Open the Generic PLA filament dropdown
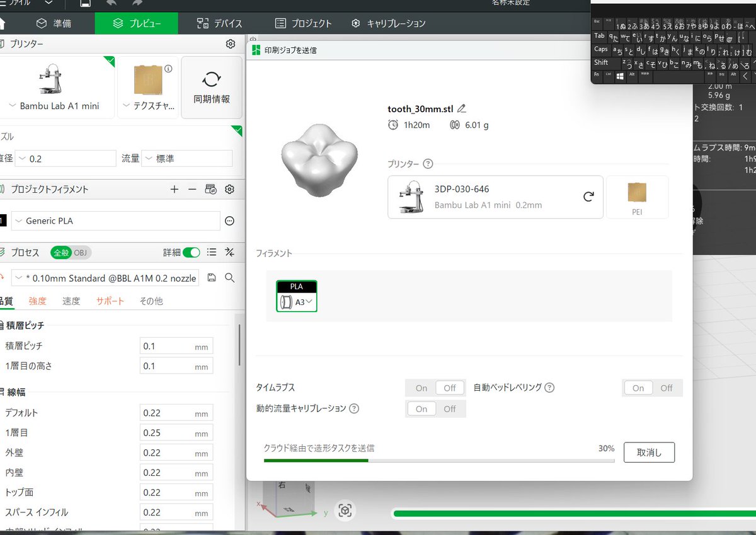Image resolution: width=756 pixels, height=535 pixels. (116, 221)
